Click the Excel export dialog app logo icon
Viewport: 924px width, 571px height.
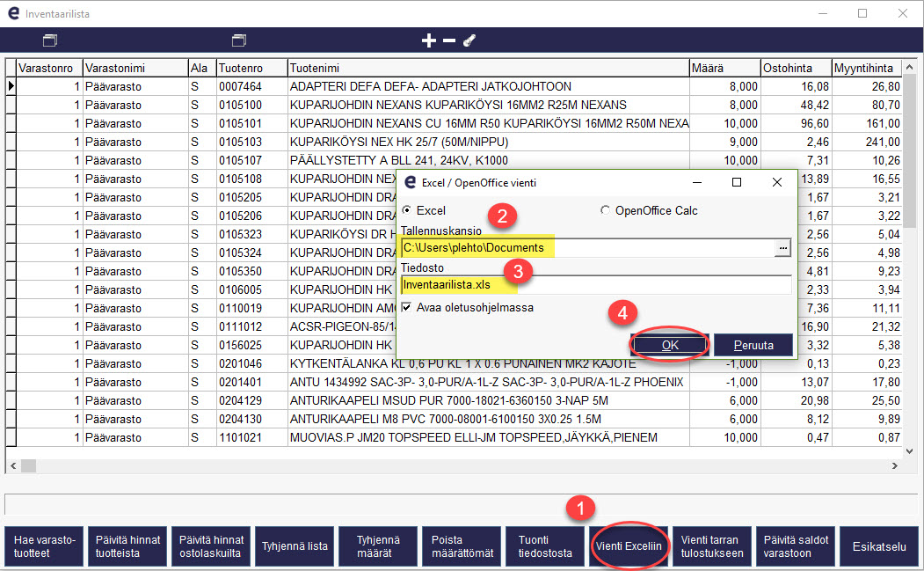pos(410,182)
